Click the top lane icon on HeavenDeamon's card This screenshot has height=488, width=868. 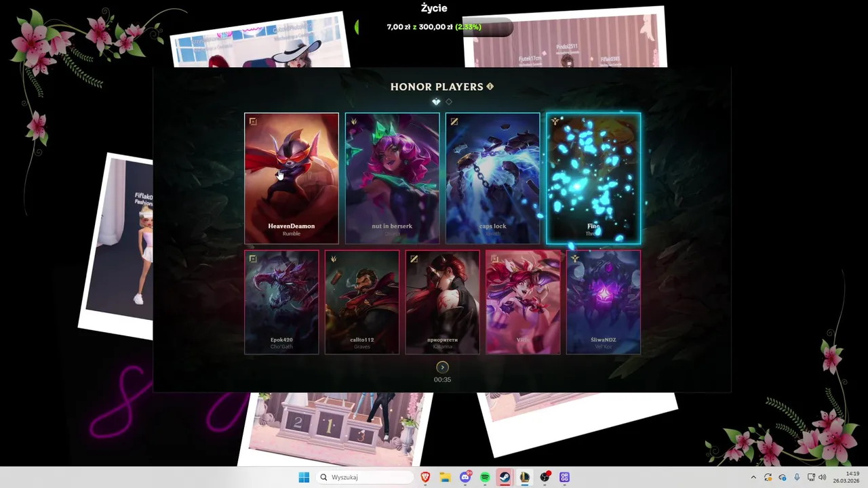(253, 122)
